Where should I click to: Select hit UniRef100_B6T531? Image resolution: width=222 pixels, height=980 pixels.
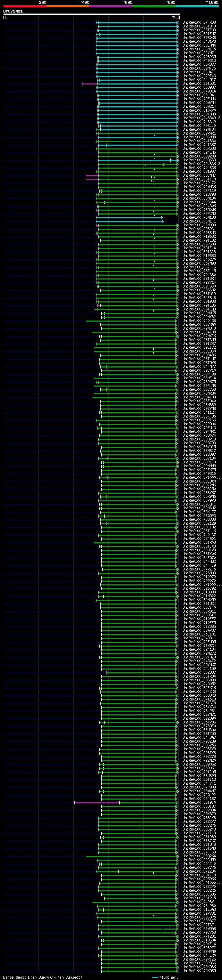(199, 84)
